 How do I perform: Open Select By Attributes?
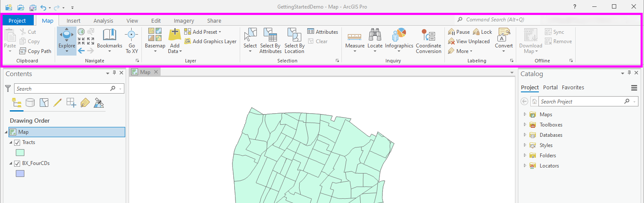pyautogui.click(x=271, y=41)
